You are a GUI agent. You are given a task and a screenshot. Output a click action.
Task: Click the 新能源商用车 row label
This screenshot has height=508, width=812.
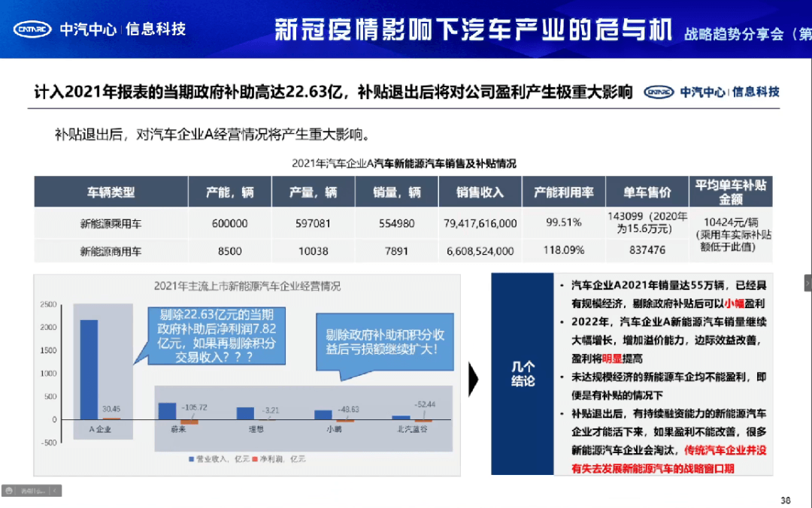111,252
